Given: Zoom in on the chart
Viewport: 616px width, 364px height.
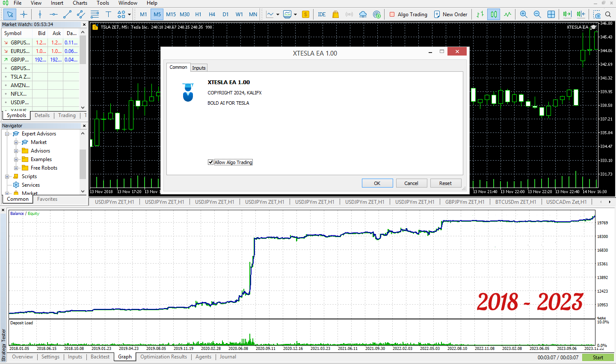Looking at the screenshot, I should tap(524, 14).
